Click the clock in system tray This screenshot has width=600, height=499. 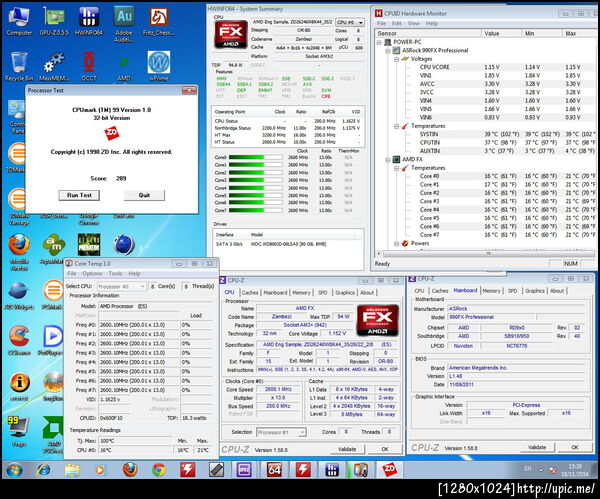tap(575, 470)
